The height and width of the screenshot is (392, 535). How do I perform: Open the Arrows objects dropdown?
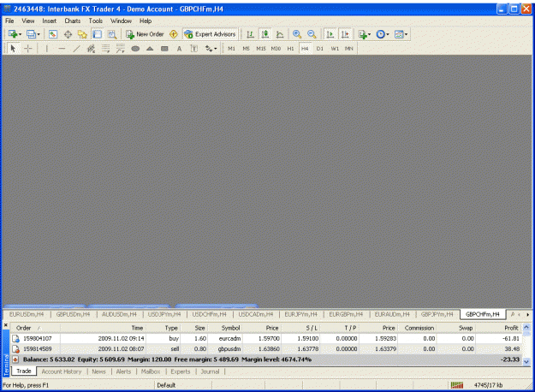(211, 49)
